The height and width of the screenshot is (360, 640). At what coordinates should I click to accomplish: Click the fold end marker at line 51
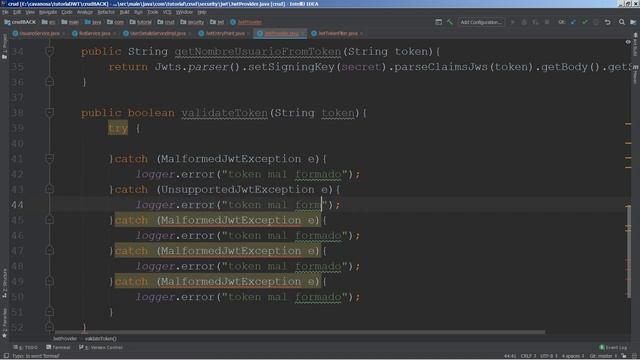49,312
